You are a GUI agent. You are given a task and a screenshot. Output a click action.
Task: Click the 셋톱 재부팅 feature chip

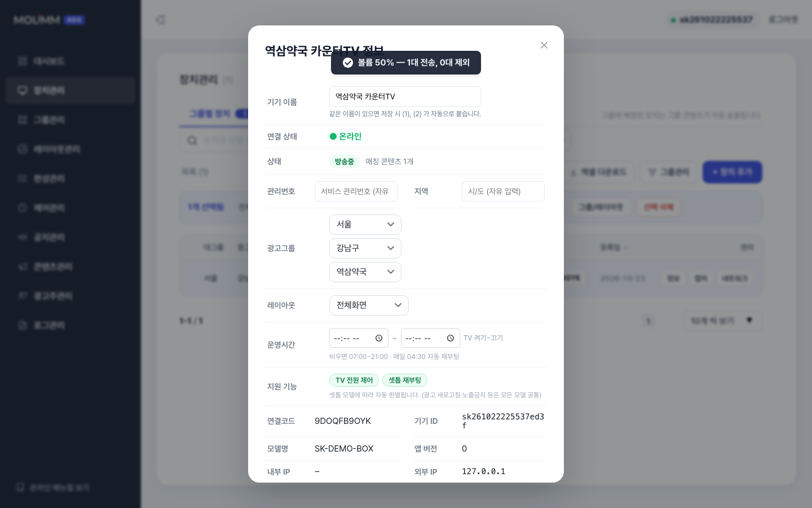(405, 380)
